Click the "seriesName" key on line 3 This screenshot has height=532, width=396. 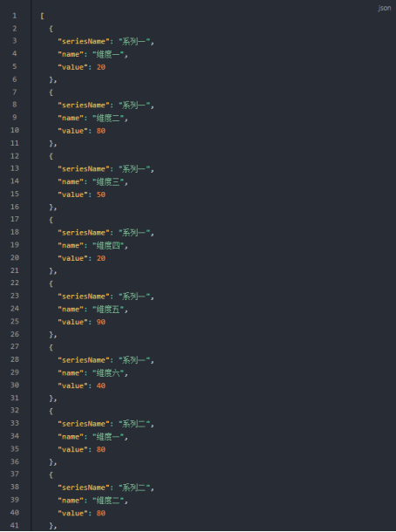click(84, 41)
